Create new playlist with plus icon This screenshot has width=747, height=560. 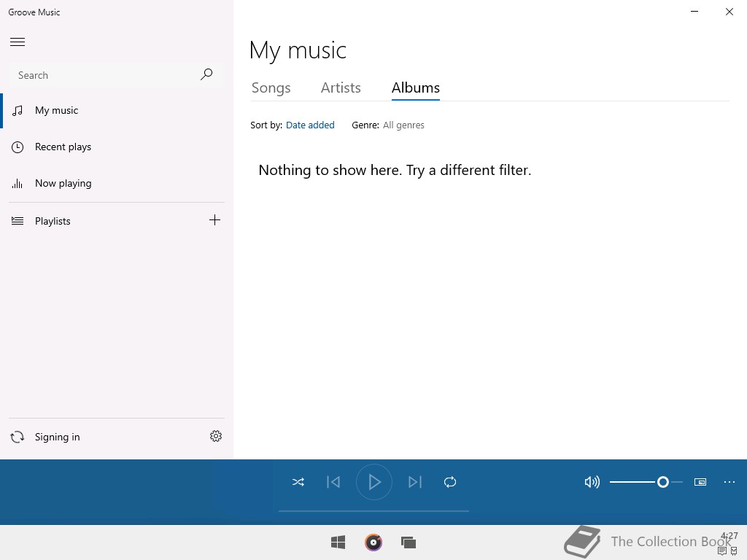click(x=215, y=220)
